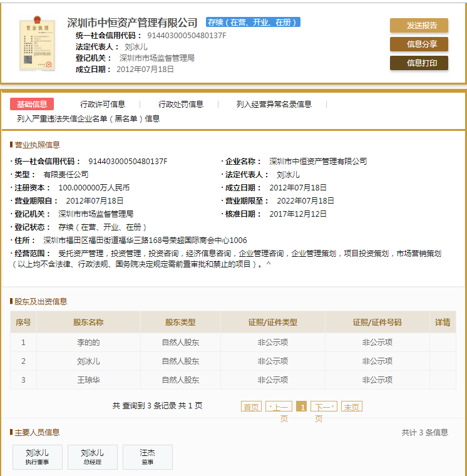467x476 pixels.
Task: Open the 刘冰儿 执行董事 personnel card
Action: 37,457
